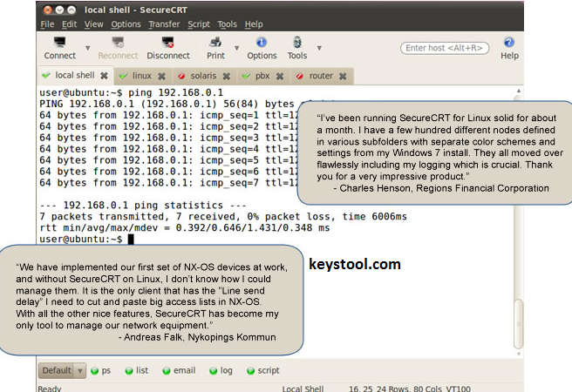The height and width of the screenshot is (392, 572).
Task: Close the SecureCRT window
Action: pyautogui.click(x=47, y=10)
